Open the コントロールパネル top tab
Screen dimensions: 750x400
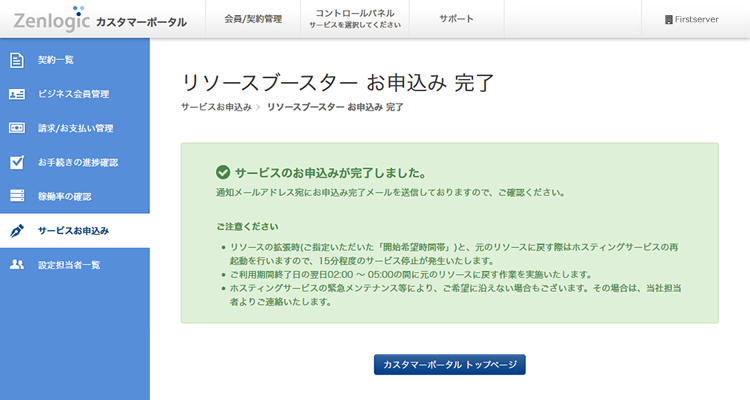click(355, 19)
